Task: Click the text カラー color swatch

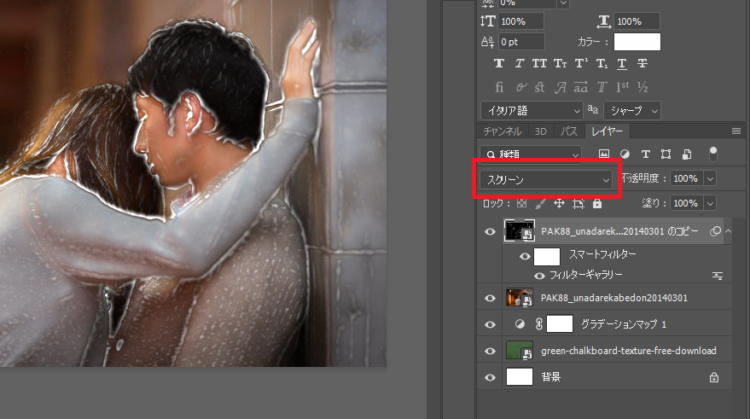Action: 637,42
